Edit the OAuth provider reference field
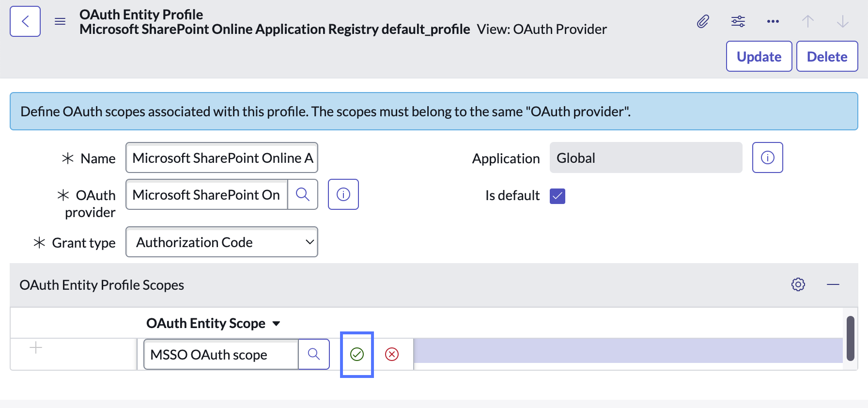 point(207,194)
